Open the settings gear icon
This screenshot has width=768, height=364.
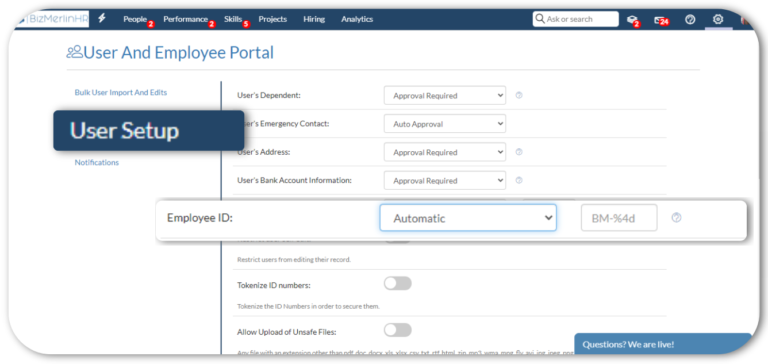[718, 19]
